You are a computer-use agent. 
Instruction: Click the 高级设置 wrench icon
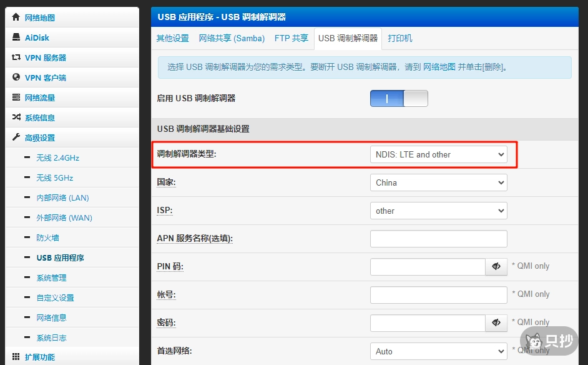click(x=16, y=137)
